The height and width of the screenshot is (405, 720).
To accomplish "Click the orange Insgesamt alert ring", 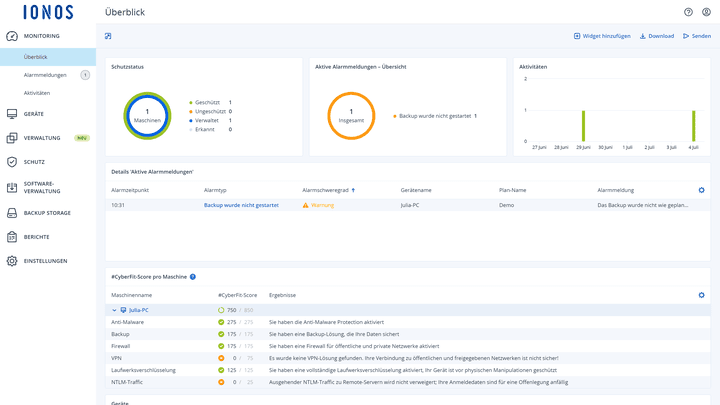I will [350, 116].
